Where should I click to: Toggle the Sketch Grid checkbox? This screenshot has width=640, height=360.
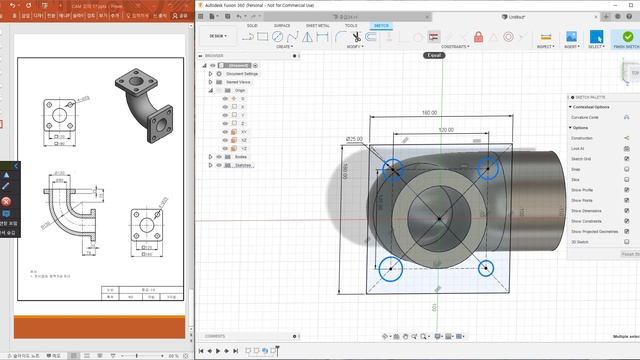point(627,159)
